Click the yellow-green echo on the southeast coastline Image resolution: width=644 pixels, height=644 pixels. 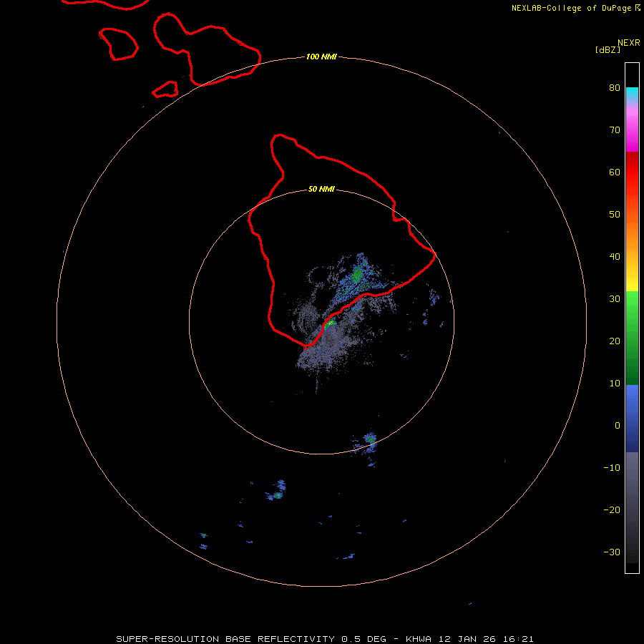(330, 323)
